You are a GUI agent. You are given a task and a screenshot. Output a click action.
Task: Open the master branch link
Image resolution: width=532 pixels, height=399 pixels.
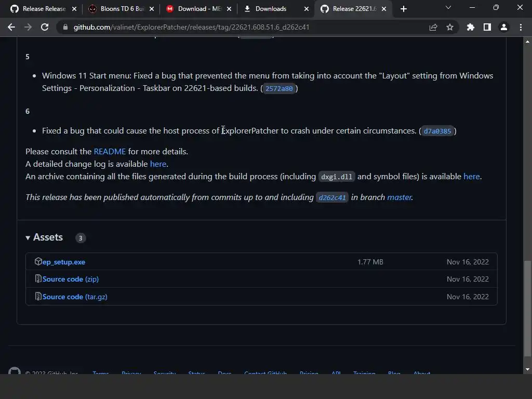click(x=400, y=197)
